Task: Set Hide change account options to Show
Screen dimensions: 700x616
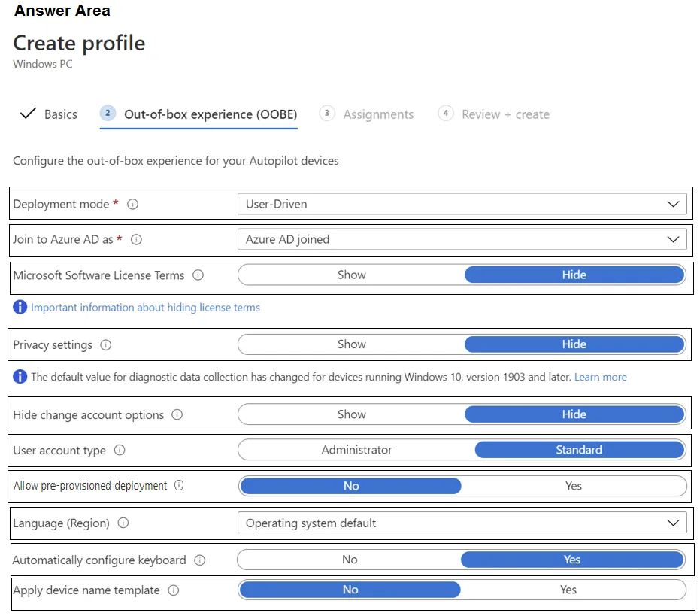Action: 351,414
